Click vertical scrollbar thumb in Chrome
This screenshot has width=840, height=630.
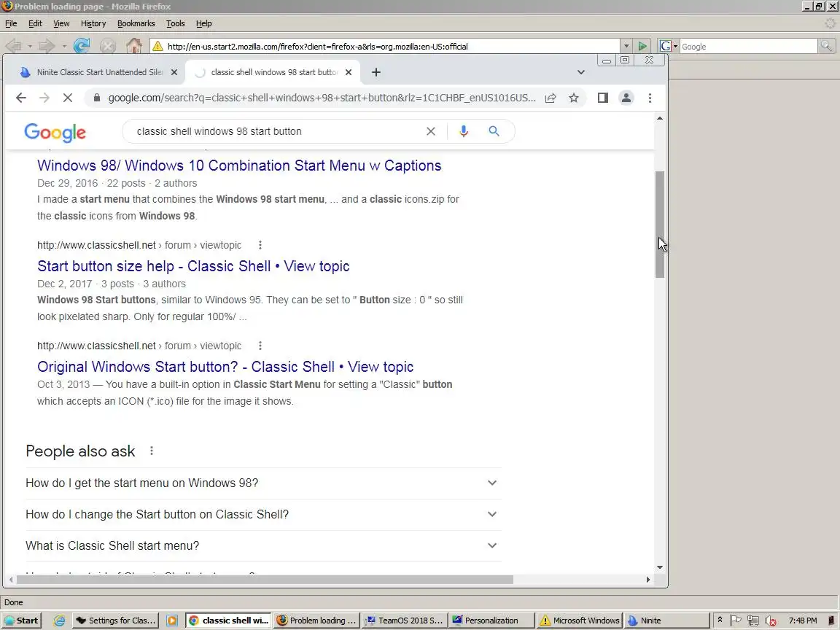tap(660, 225)
